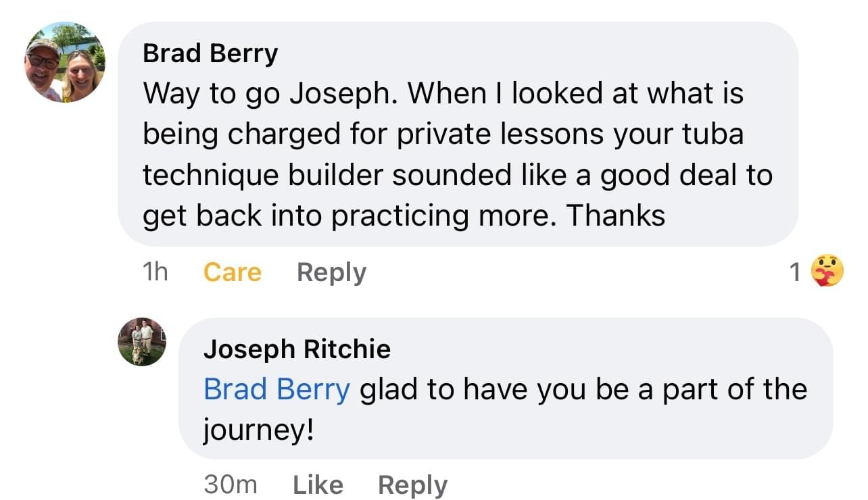Open Joseph Ritchie's profile from author name
This screenshot has width=868, height=500.
[297, 349]
